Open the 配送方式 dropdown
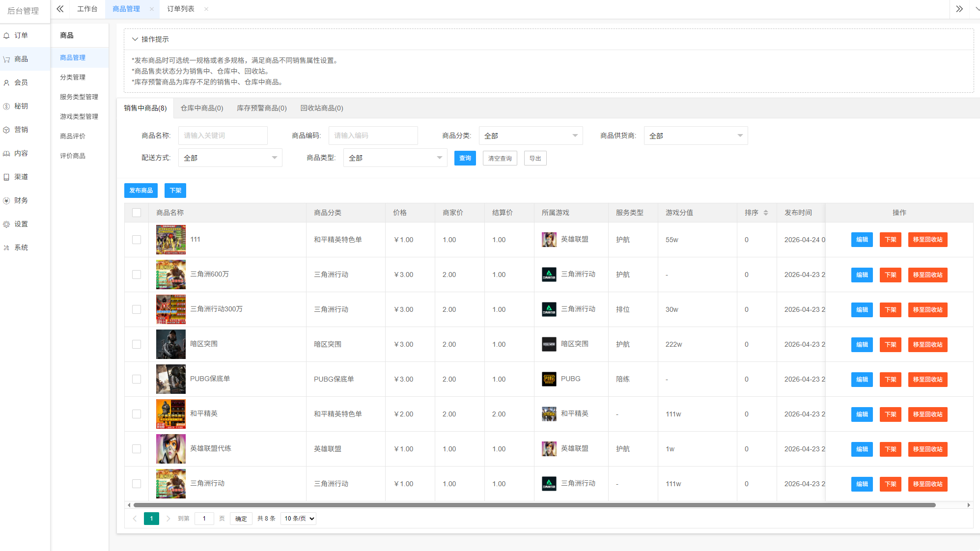 click(x=230, y=158)
